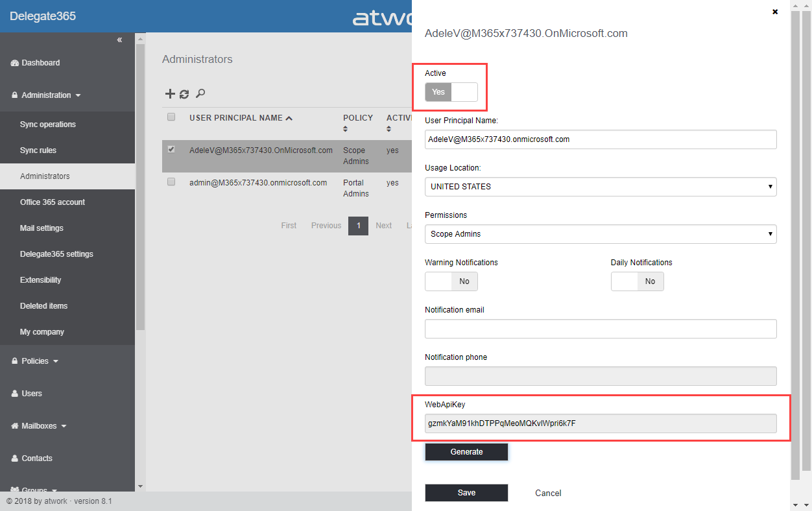Click the Contacts person icon
Viewport: 812px width, 511px height.
(15, 458)
